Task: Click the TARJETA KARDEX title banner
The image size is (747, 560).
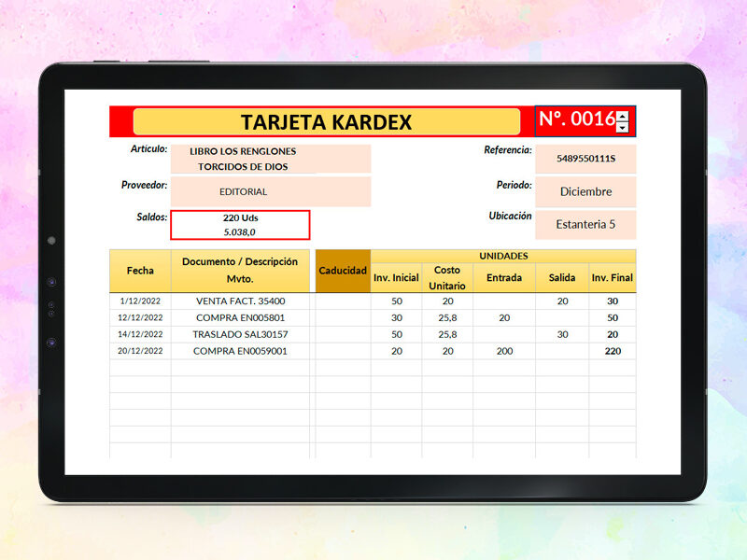Action: (326, 122)
